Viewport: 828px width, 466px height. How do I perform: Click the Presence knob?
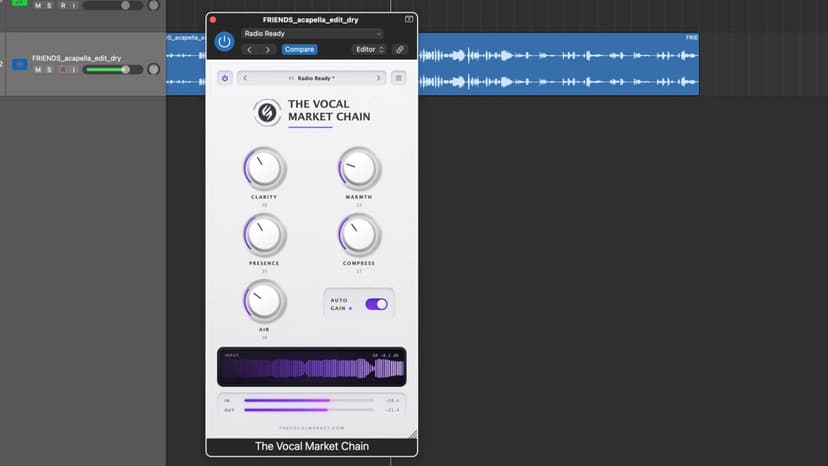tap(264, 235)
